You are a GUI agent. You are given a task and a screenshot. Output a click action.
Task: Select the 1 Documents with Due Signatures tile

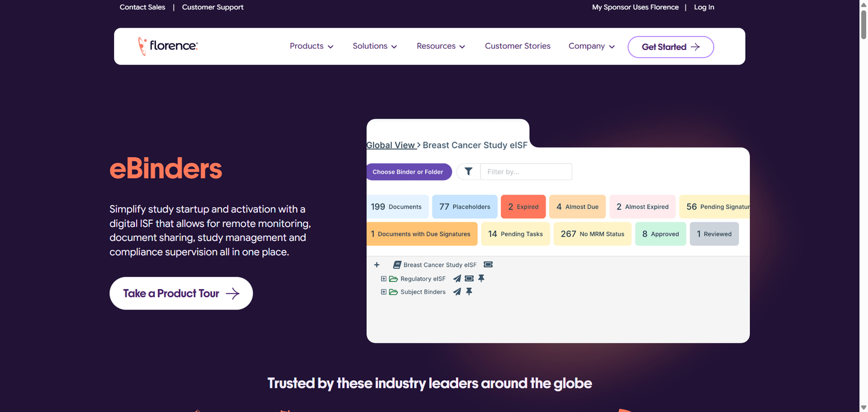pyautogui.click(x=422, y=234)
